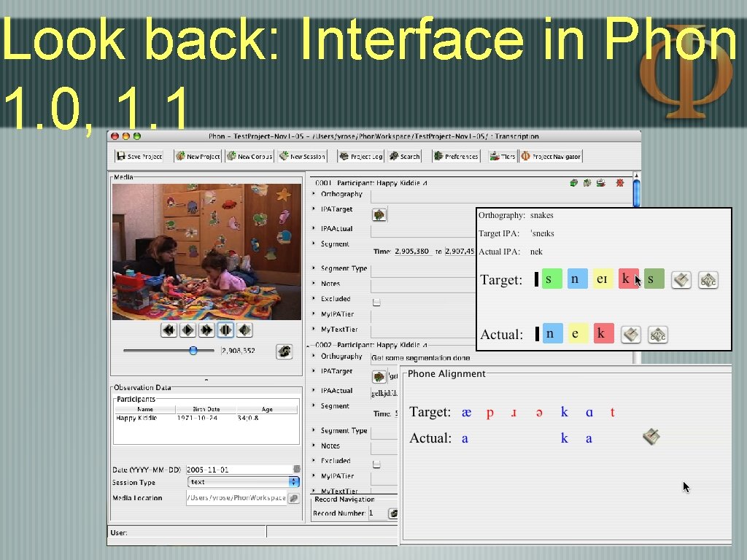Screen dimensions: 747x560
Task: Open Search from the toolbar
Action: pyautogui.click(x=404, y=156)
